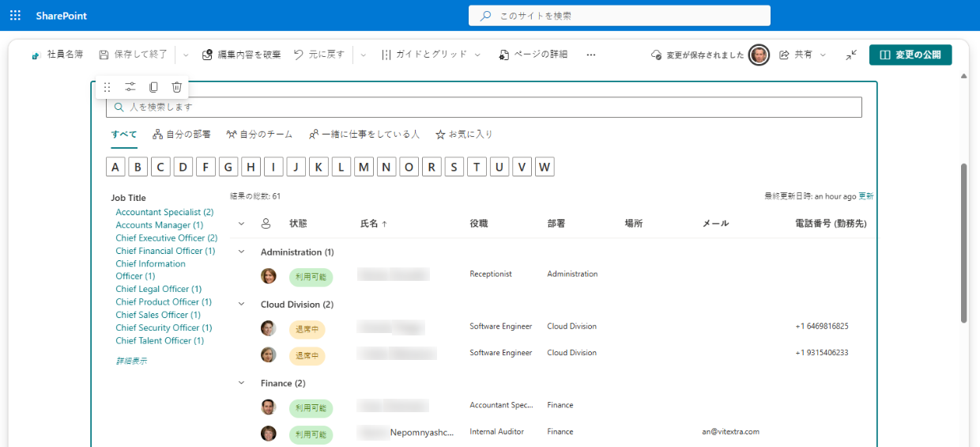Open the signed-in user profile picture
Viewport: 980px width, 447px height.
click(759, 55)
